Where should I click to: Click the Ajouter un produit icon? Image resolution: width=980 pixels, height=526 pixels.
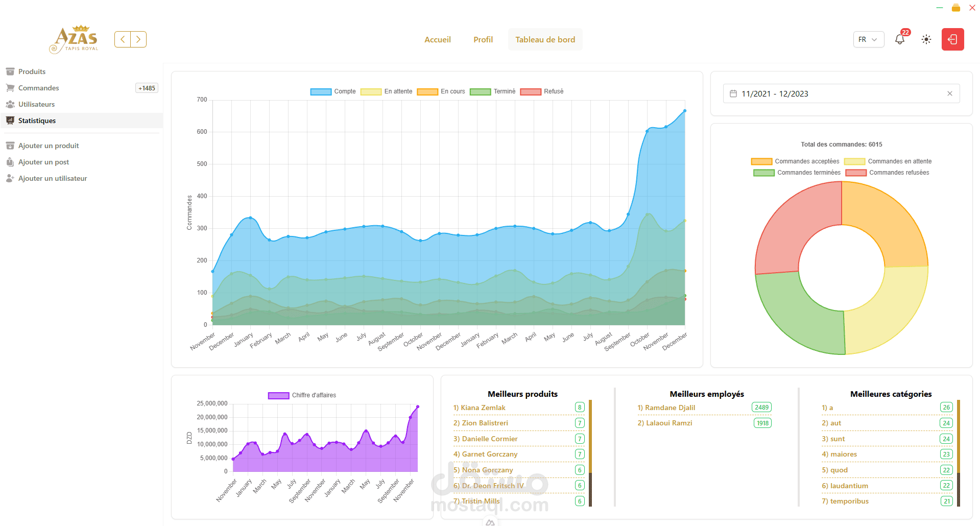click(10, 146)
